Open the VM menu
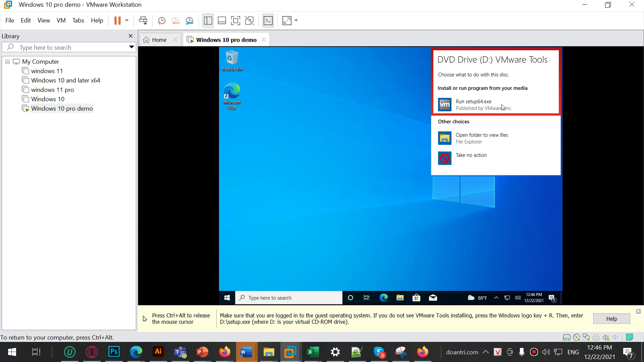Screen dimensions: 644x362 (x=61, y=20)
